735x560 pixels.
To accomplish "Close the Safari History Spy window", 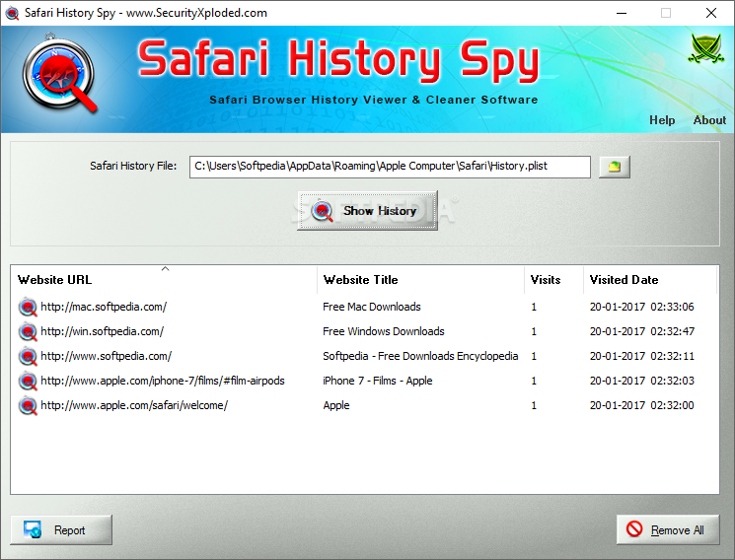I will coord(711,13).
